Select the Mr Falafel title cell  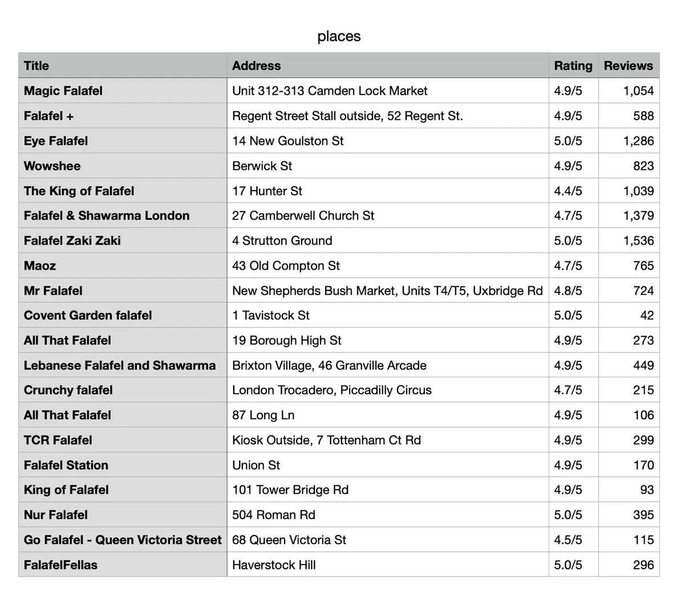click(123, 291)
